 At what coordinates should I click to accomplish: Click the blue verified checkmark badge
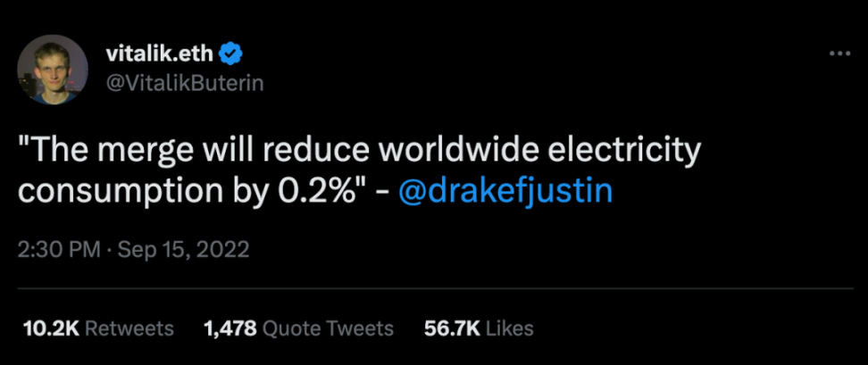(231, 54)
